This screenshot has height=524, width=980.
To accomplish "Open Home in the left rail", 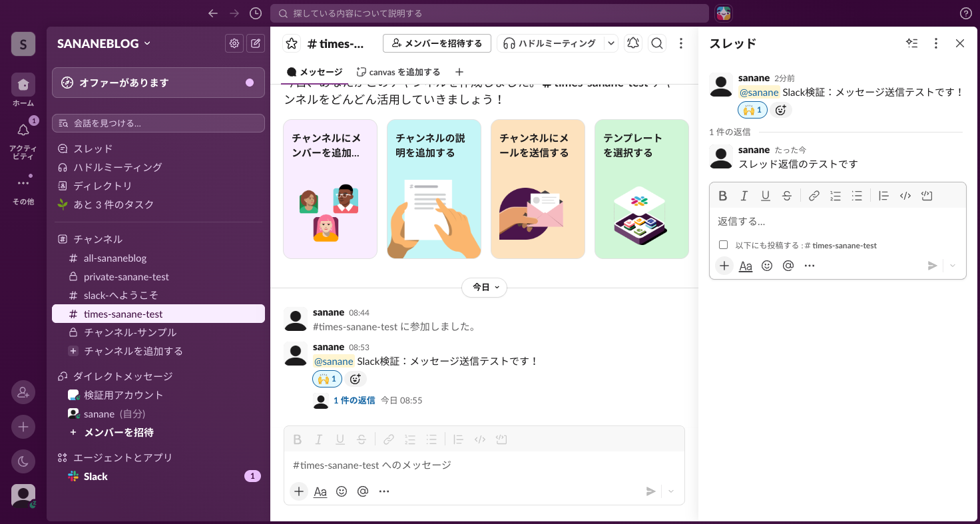I will (23, 90).
